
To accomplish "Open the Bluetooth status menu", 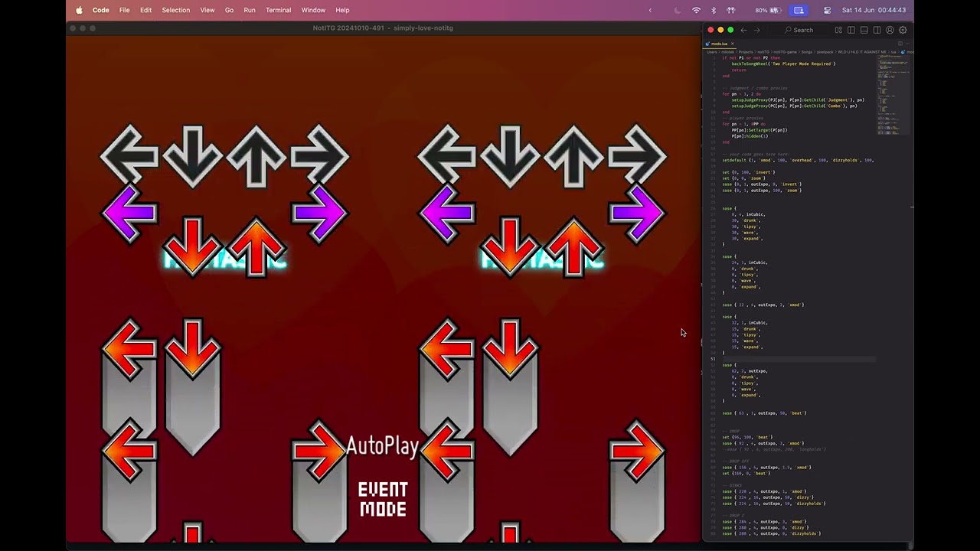I will (x=714, y=10).
